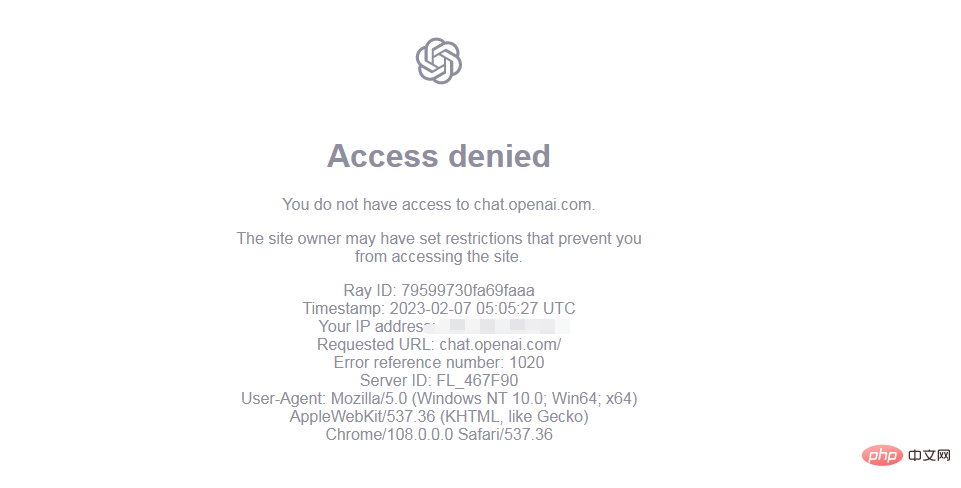The image size is (961, 488).
Task: Click the blurred IP address value
Action: 499,326
